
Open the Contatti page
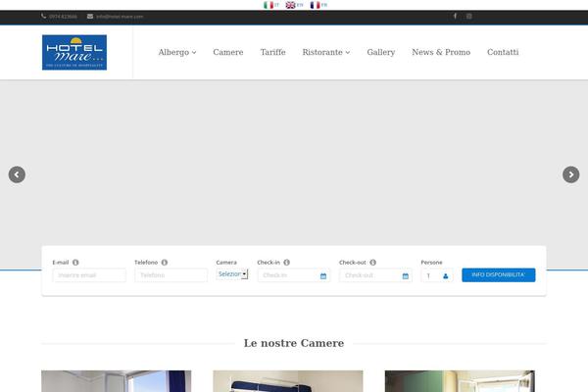pos(503,52)
